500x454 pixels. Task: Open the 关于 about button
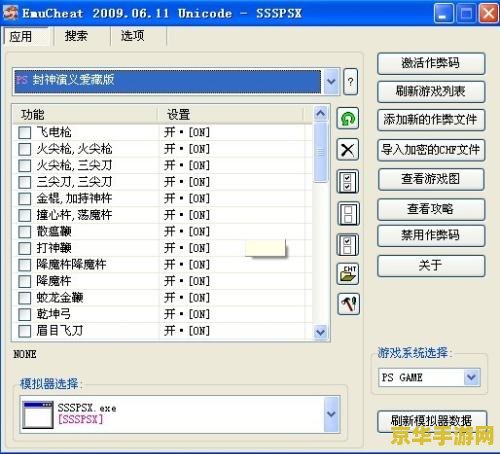click(431, 265)
